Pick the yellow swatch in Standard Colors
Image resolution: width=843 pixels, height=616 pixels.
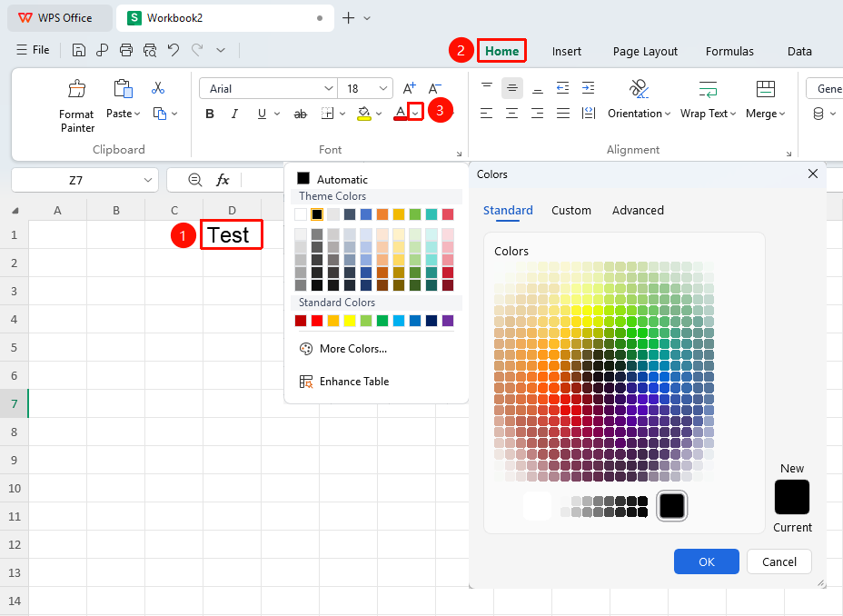tap(350, 321)
